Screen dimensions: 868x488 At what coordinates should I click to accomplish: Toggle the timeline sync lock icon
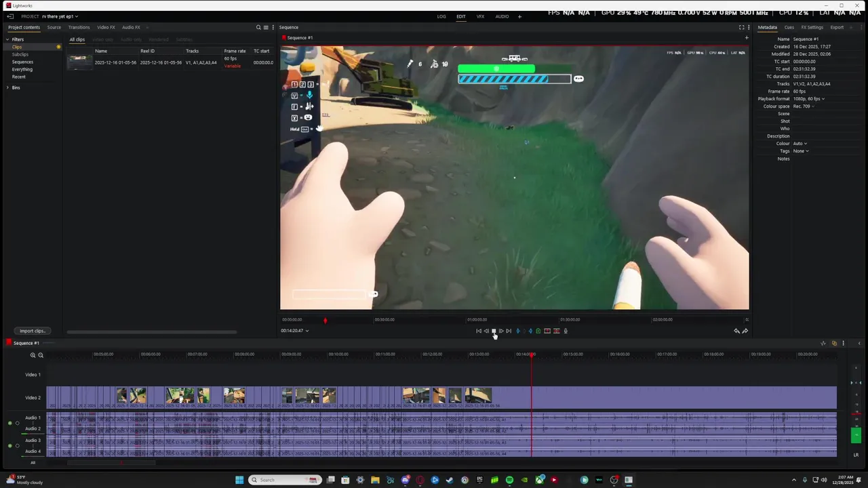pyautogui.click(x=834, y=343)
